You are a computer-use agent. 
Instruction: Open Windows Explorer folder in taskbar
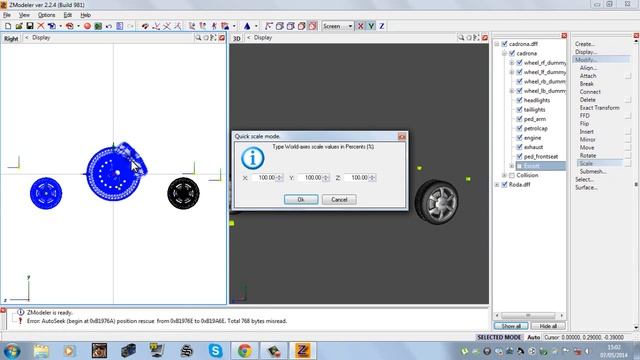tap(41, 351)
